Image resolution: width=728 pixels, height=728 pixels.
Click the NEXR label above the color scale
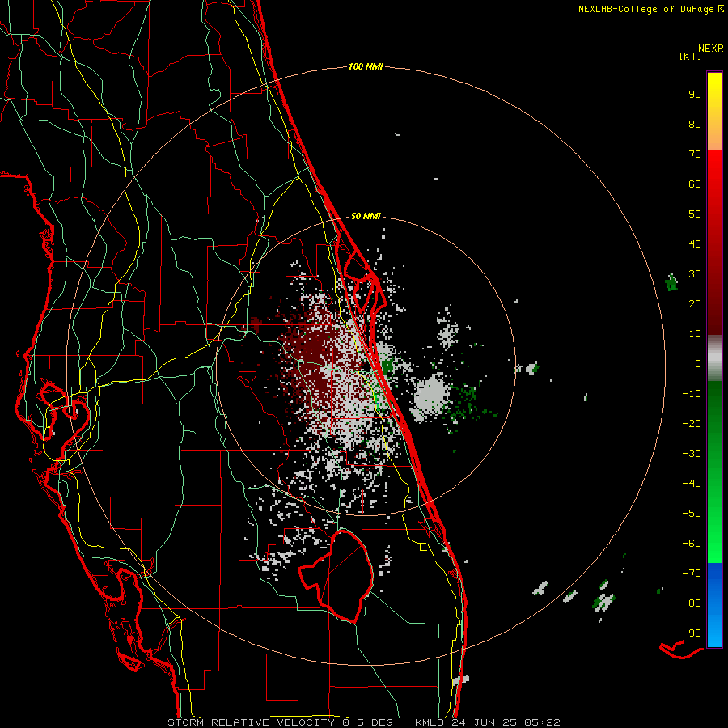711,49
